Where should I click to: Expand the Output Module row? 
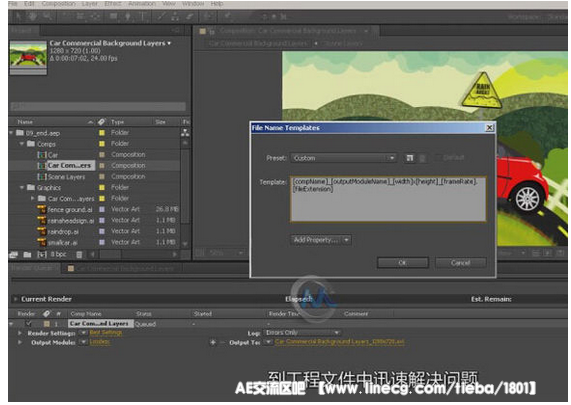[20, 342]
